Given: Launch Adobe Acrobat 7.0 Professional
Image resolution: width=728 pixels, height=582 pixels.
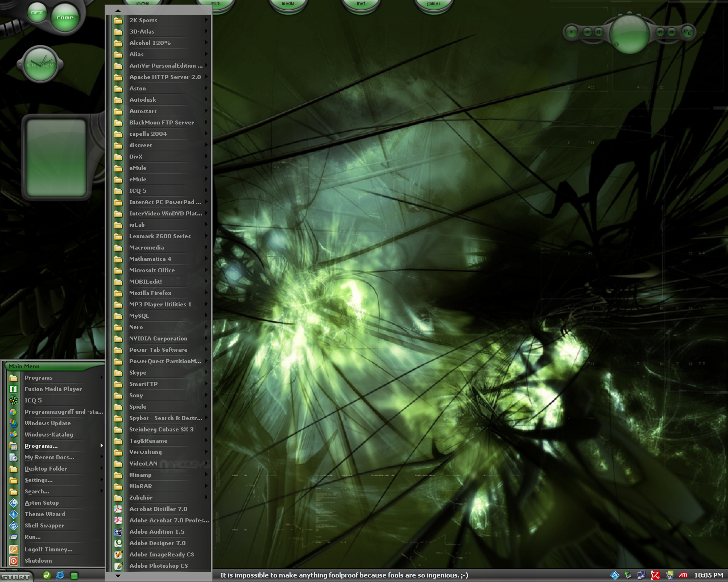Looking at the screenshot, I should tap(161, 521).
